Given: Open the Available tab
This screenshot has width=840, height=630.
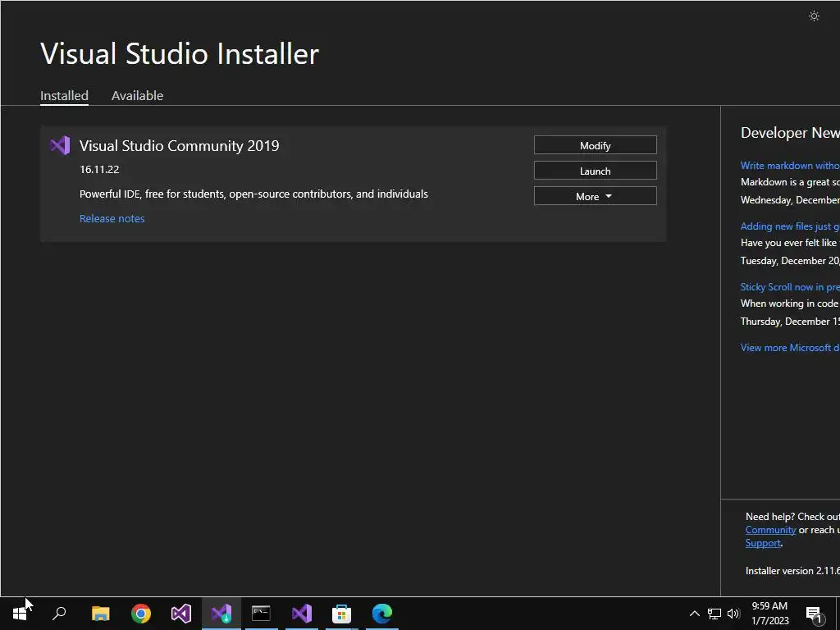Looking at the screenshot, I should coord(137,95).
